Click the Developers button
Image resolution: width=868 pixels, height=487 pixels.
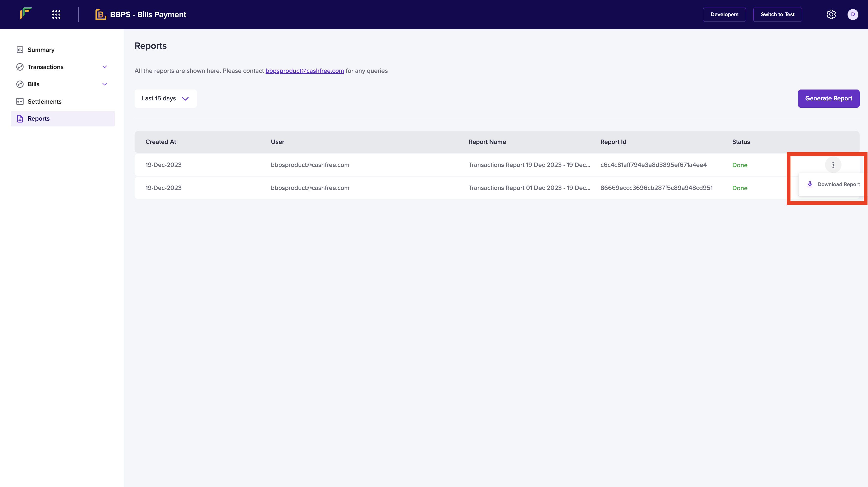click(724, 14)
